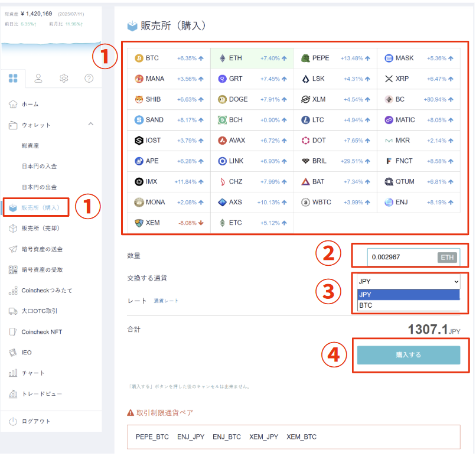
Task: Open the 通貨レート link
Action: point(166,301)
